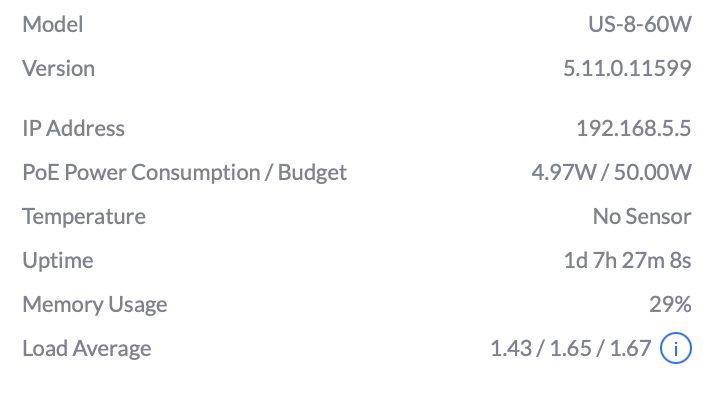Click the IP Address label
The width and height of the screenshot is (722, 402).
coord(74,128)
